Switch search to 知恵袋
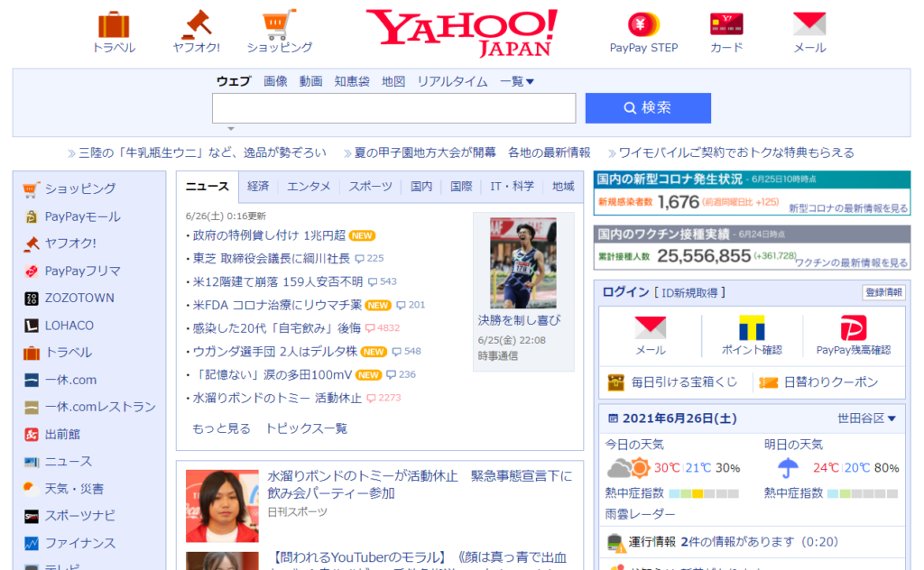This screenshot has width=924, height=570. [352, 81]
